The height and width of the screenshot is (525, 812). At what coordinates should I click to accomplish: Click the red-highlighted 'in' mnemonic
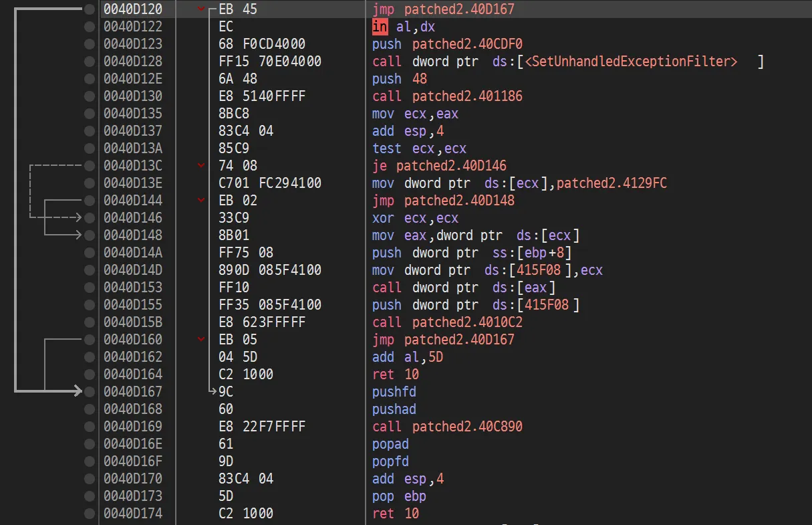[380, 27]
